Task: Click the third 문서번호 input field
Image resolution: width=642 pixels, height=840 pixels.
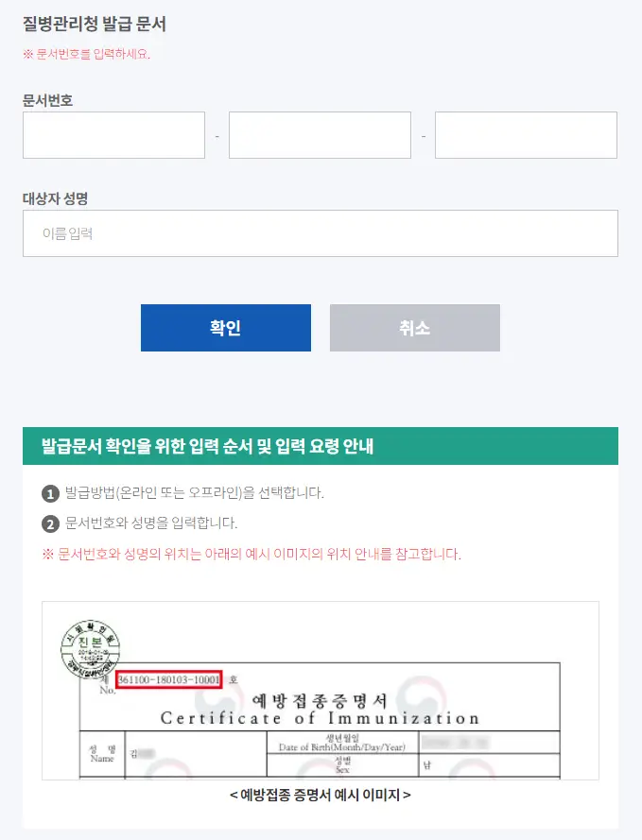Action: (x=526, y=134)
